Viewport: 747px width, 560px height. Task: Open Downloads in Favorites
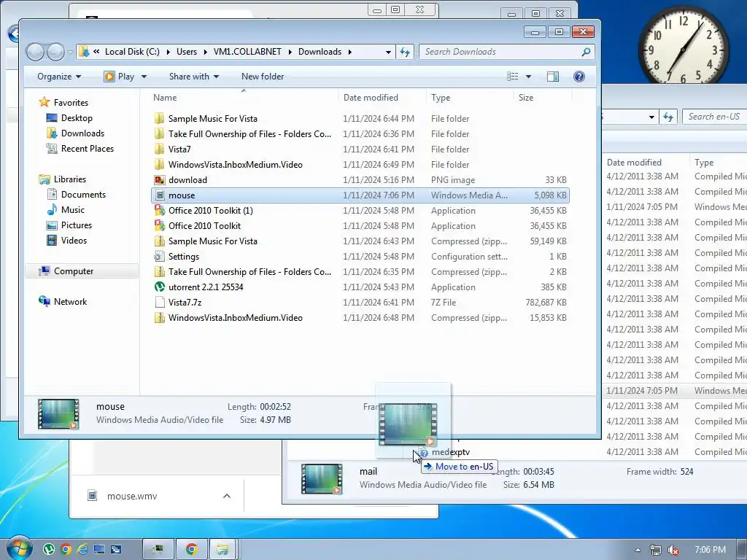82,133
